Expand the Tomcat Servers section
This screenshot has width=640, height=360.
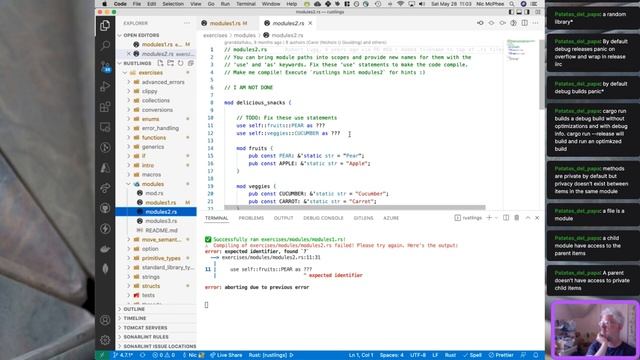click(x=156, y=328)
